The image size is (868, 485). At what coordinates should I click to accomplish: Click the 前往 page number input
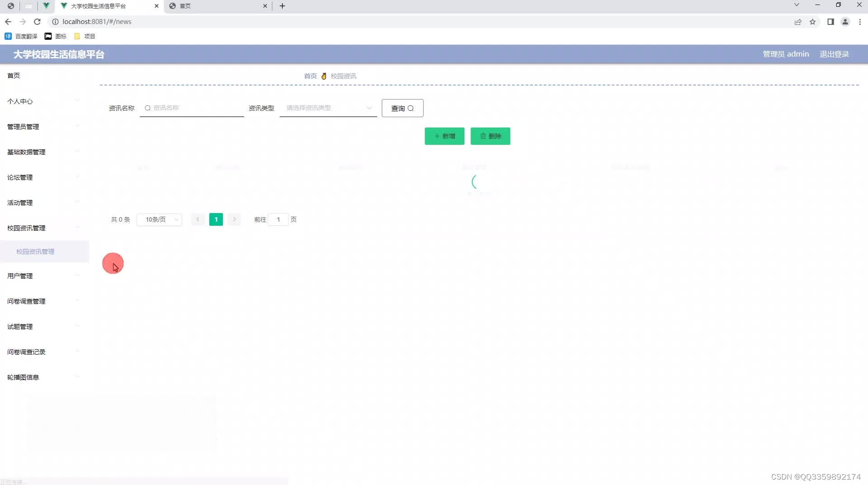(x=278, y=219)
